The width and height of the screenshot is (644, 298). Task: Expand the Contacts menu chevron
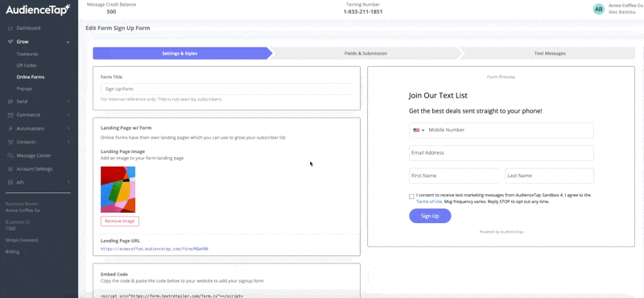(x=68, y=143)
